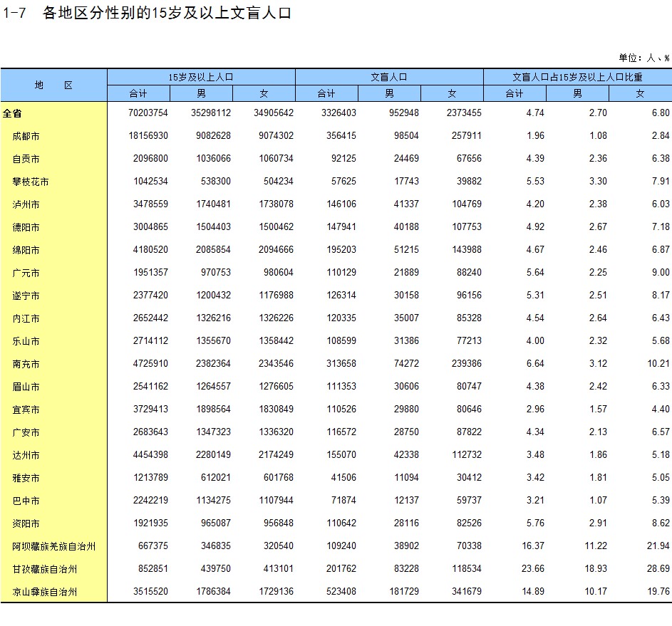Select the '眉山市' row label
The height and width of the screenshot is (626, 672).
point(26,387)
